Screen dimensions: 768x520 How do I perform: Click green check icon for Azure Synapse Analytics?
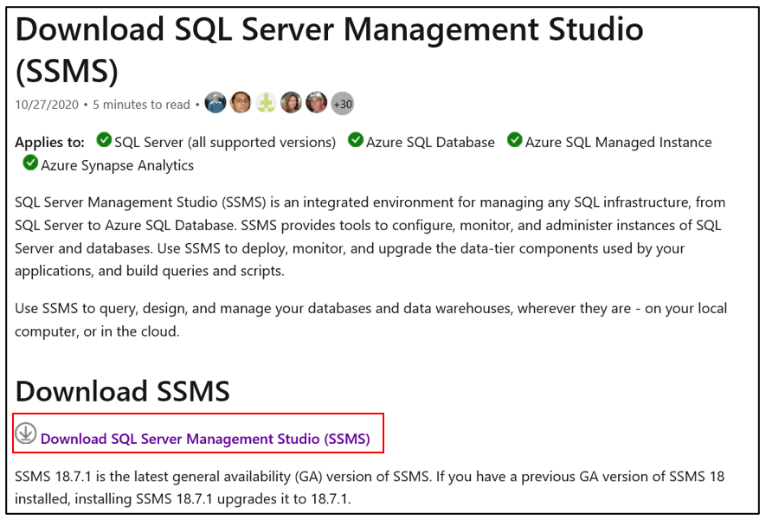[30, 163]
